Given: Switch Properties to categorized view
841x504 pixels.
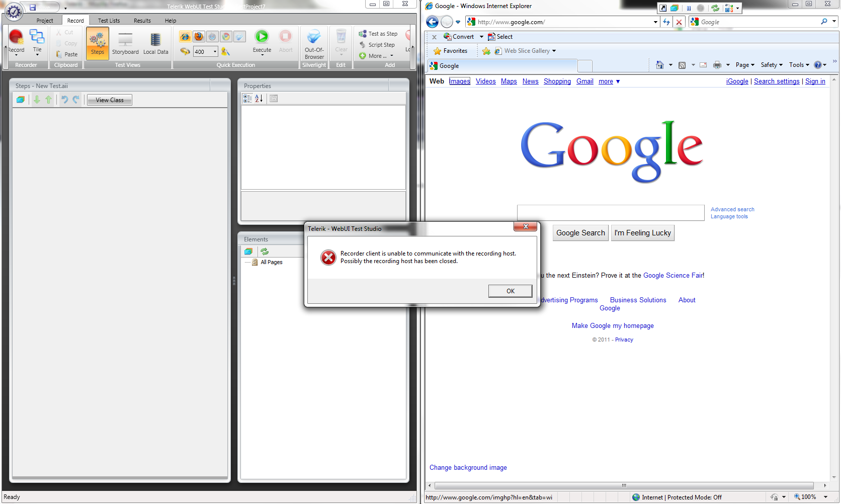Looking at the screenshot, I should (247, 99).
